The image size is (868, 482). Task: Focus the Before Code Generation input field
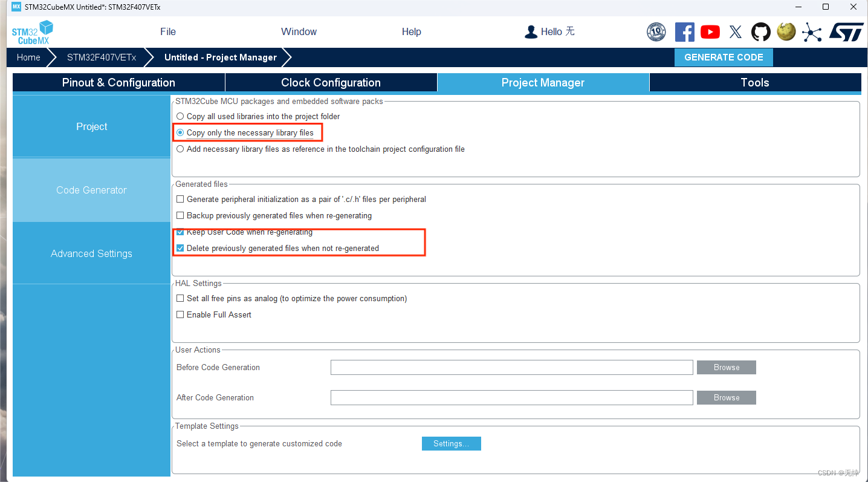(x=511, y=367)
